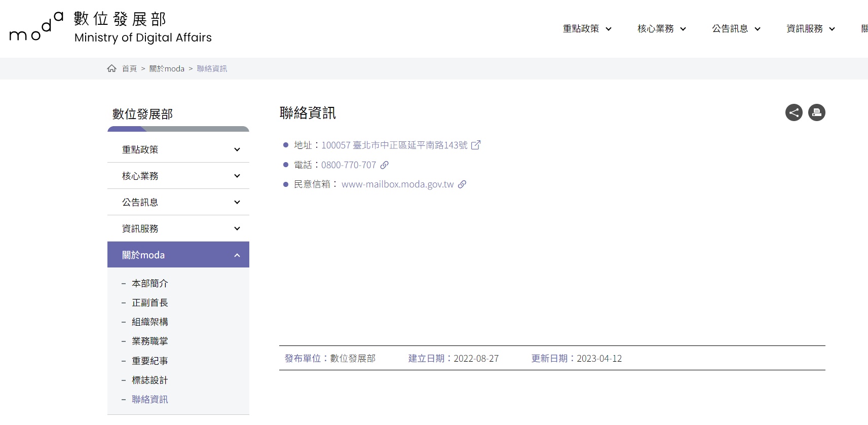
Task: Click the 建立日期:2022-08-27 text
Action: pyautogui.click(x=454, y=359)
